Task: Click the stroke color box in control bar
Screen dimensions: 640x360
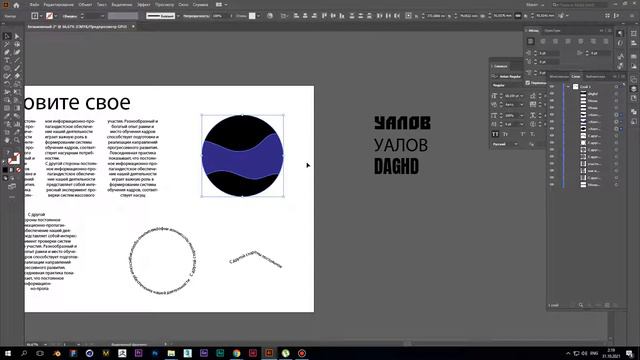Action: coord(49,16)
